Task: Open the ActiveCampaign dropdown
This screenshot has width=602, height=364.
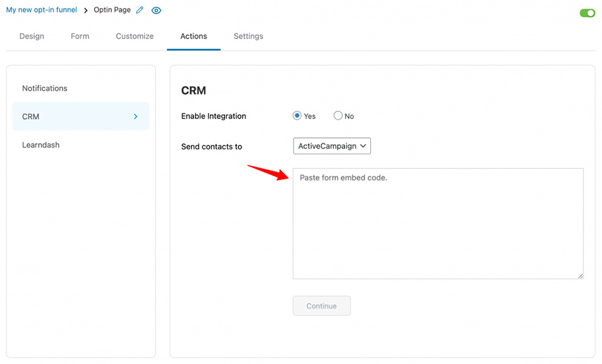Action: click(x=332, y=146)
